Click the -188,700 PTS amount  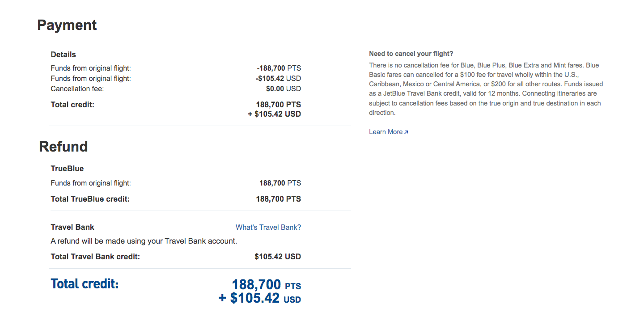[278, 68]
